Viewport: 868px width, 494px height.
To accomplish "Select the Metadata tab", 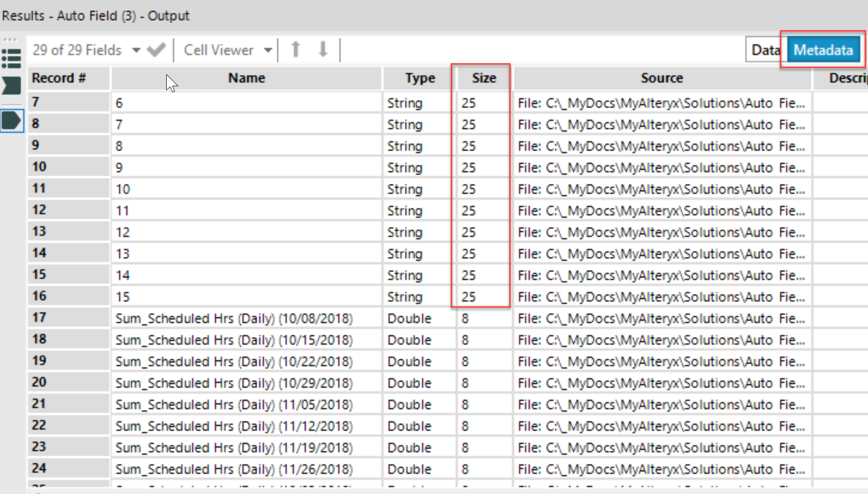I will [x=822, y=49].
